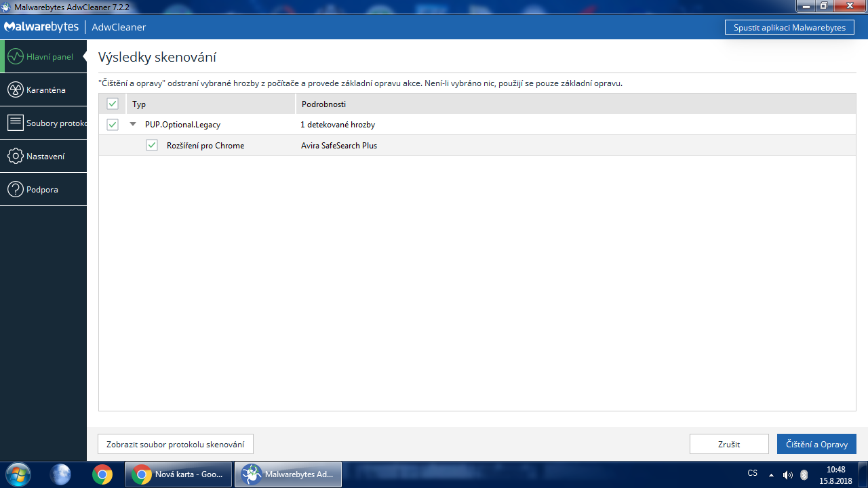Select the PUP.Optional.Legacy row label
The image size is (868, 488).
click(x=182, y=125)
